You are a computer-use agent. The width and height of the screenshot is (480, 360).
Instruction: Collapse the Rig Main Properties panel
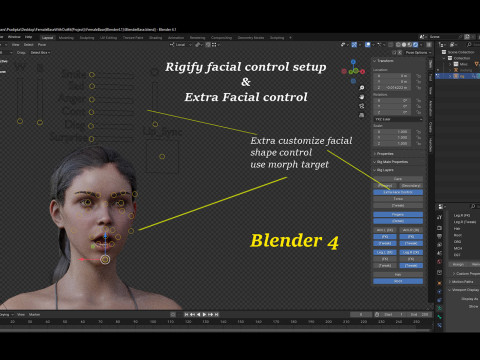pos(392,162)
